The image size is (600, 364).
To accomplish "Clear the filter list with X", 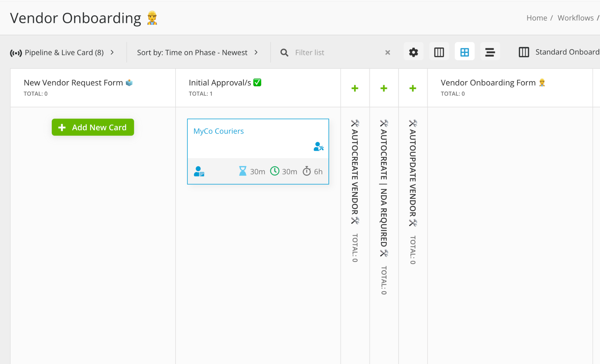I will click(387, 52).
